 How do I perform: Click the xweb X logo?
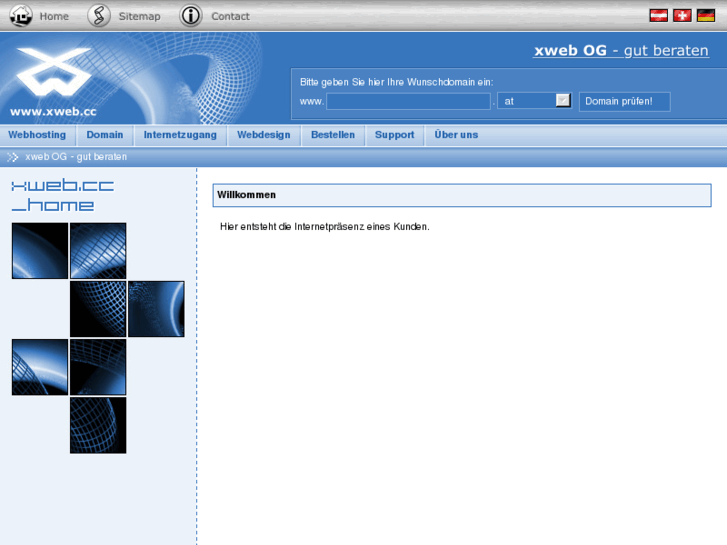(54, 71)
